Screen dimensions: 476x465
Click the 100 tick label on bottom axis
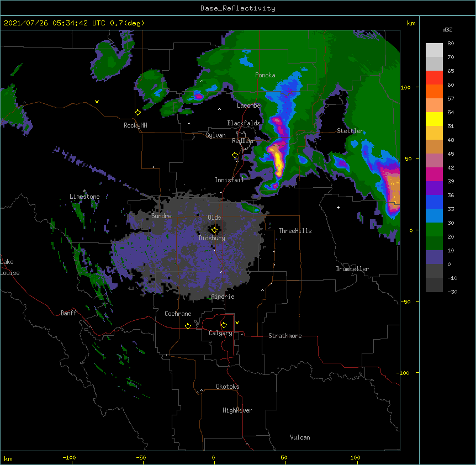point(355,458)
